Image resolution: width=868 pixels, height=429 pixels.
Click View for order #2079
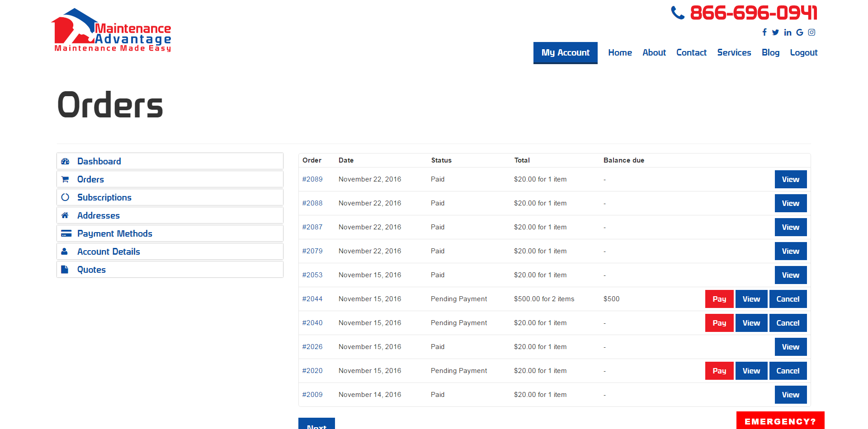coord(791,251)
